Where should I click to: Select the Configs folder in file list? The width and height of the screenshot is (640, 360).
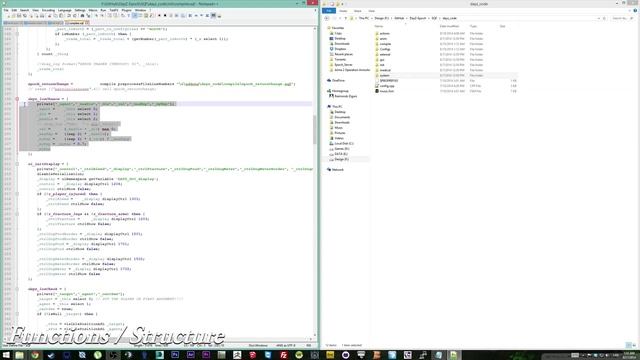click(x=385, y=49)
